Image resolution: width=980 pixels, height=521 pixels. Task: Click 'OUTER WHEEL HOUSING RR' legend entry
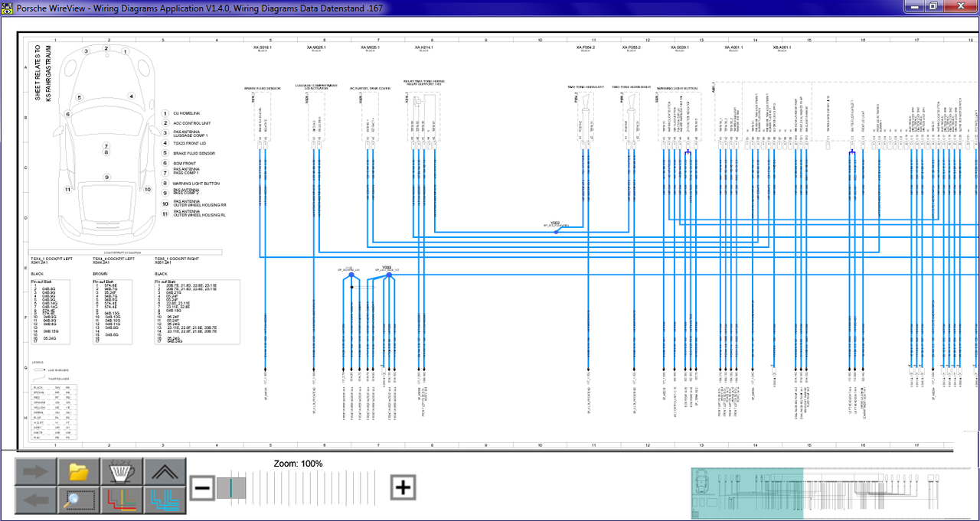tap(200, 206)
